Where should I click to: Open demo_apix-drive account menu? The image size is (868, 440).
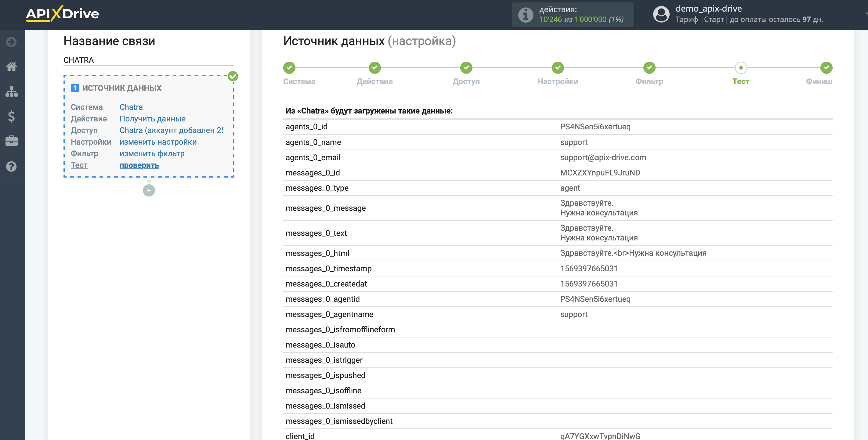coord(708,9)
